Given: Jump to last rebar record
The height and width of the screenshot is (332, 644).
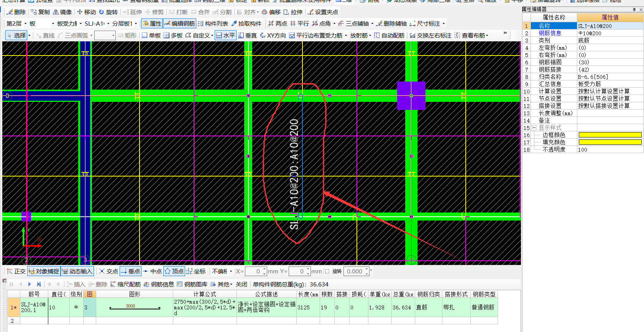Looking at the screenshot, I should [x=39, y=284].
